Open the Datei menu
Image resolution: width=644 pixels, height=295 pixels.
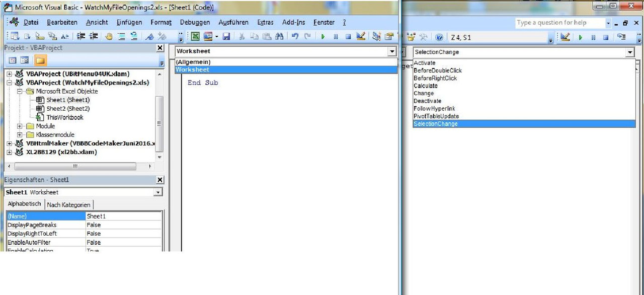click(31, 22)
